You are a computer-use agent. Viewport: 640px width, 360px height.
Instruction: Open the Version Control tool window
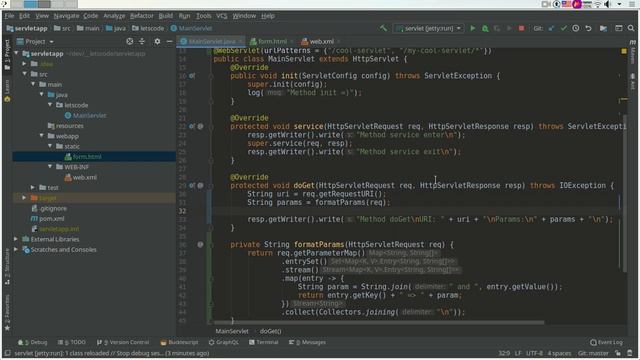click(123, 342)
